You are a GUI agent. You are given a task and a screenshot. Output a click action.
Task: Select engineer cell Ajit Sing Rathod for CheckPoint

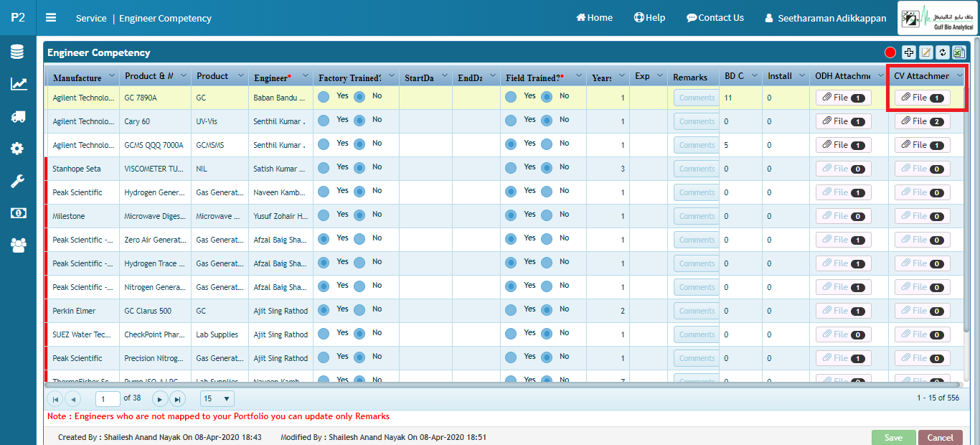[x=281, y=334]
